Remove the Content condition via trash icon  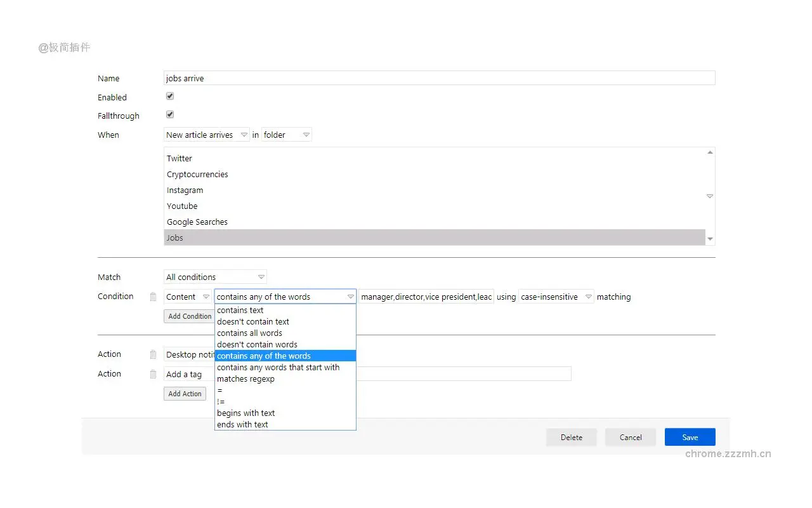point(152,296)
